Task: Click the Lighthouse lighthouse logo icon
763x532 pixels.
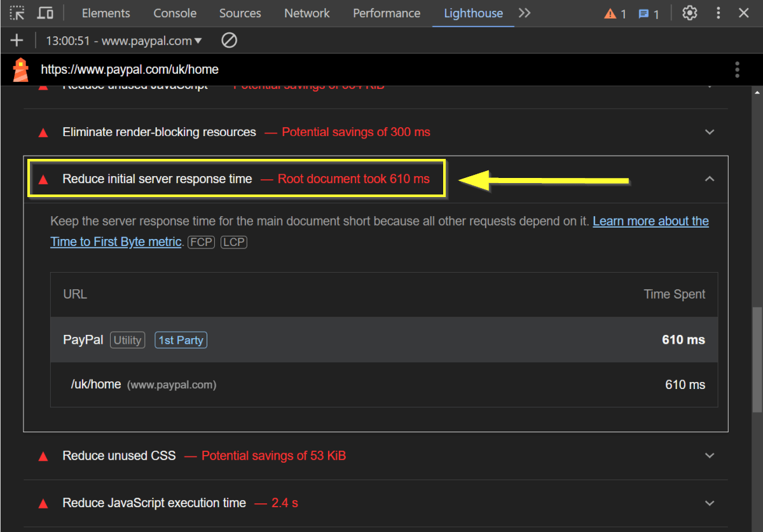Action: pos(21,69)
